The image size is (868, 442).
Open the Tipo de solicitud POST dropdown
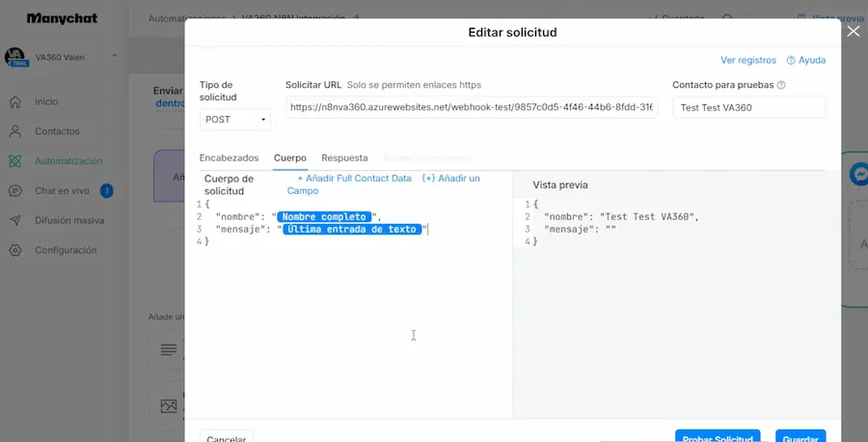click(235, 120)
